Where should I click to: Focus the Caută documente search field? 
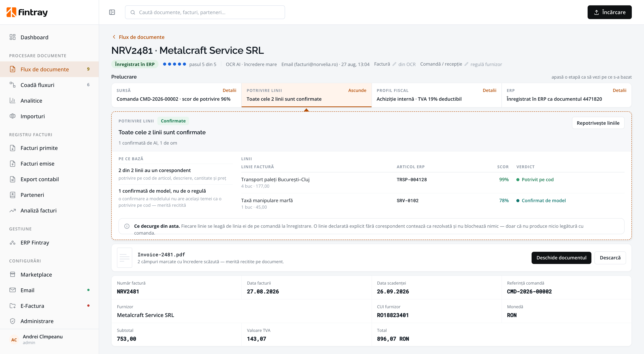point(205,12)
